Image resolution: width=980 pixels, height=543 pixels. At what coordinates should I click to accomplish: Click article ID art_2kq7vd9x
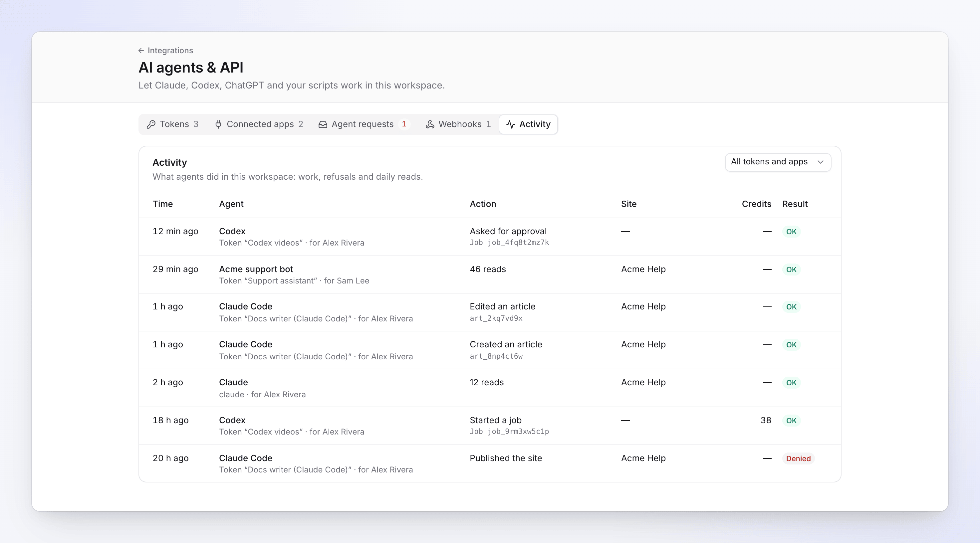click(x=496, y=319)
